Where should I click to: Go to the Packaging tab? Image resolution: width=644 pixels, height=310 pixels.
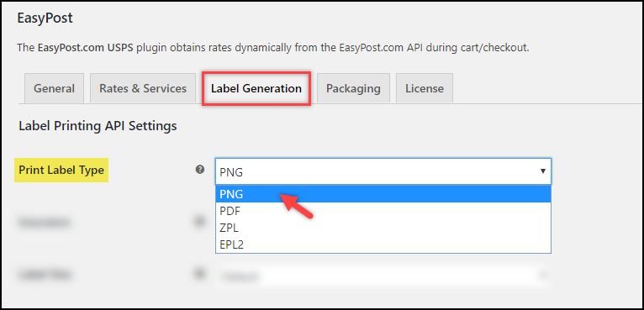point(353,88)
